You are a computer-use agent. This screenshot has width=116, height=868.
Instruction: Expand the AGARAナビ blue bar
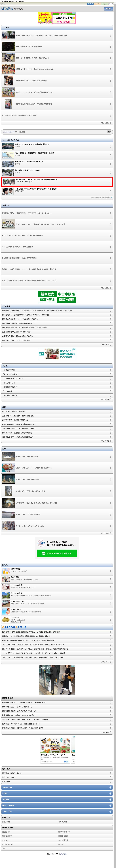tap(57, 788)
